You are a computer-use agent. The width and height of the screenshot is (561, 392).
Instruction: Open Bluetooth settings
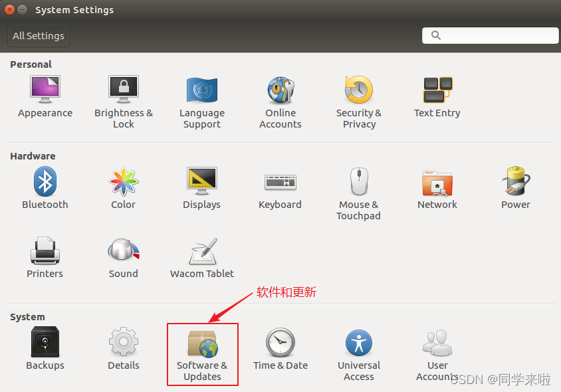tap(45, 188)
